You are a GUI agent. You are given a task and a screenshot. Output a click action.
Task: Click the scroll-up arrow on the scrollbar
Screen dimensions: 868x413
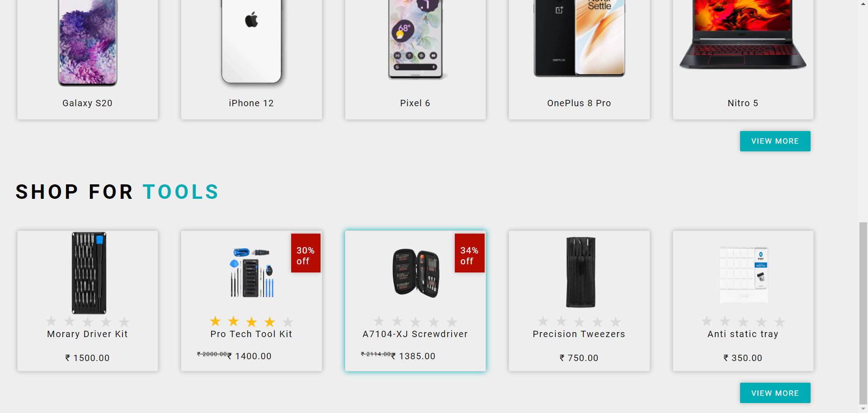pyautogui.click(x=863, y=4)
